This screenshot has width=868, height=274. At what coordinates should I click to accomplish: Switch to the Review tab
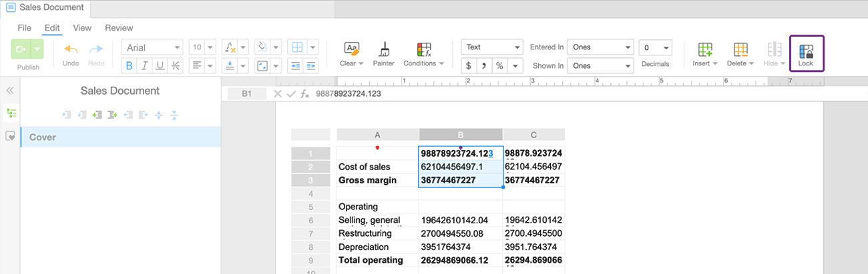(x=119, y=28)
